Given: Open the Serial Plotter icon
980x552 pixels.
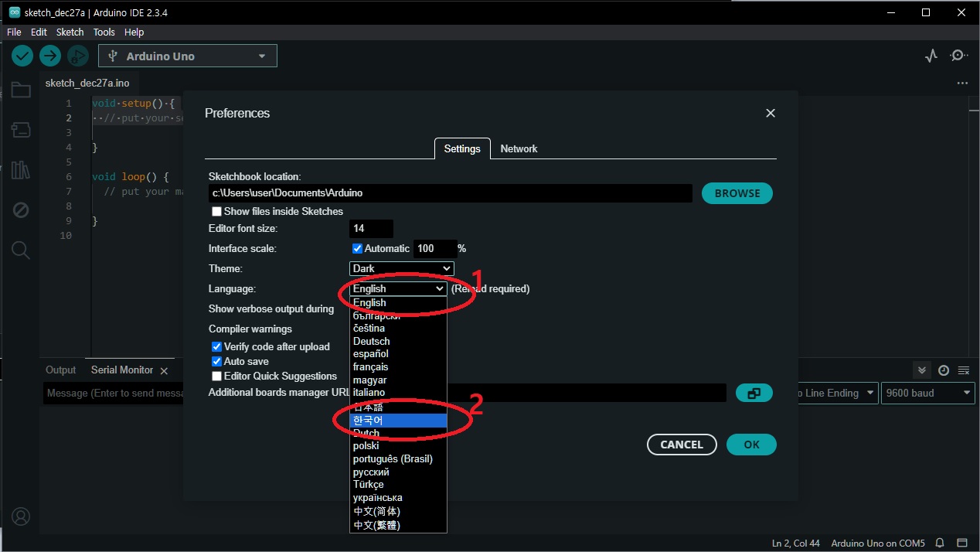Looking at the screenshot, I should point(931,56).
